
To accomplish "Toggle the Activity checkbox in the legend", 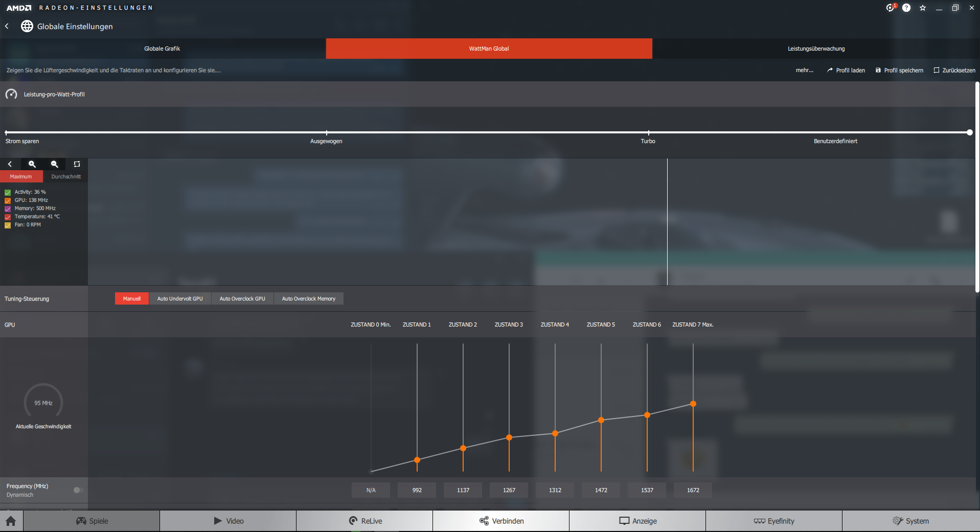I will point(8,193).
